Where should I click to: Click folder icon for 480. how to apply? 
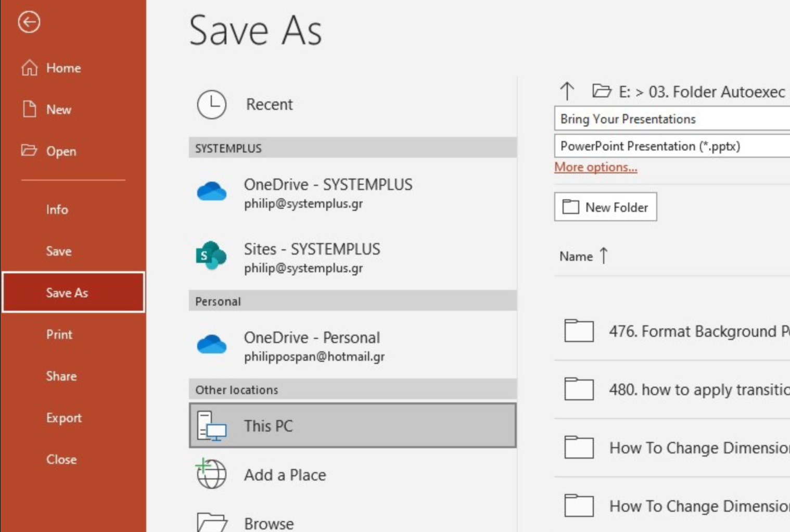pos(579,389)
